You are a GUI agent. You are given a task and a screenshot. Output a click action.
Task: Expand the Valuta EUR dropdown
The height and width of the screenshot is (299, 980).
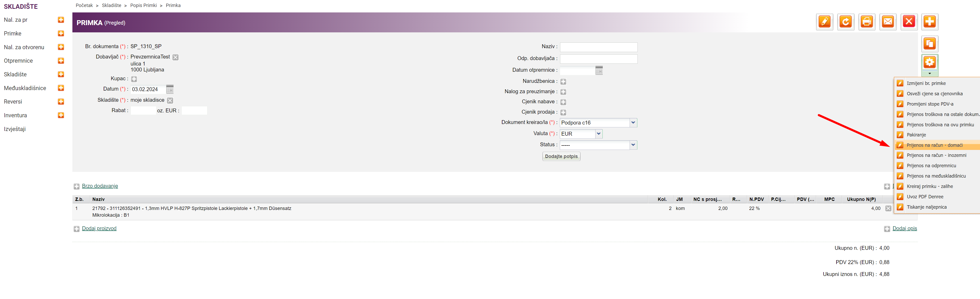[598, 134]
